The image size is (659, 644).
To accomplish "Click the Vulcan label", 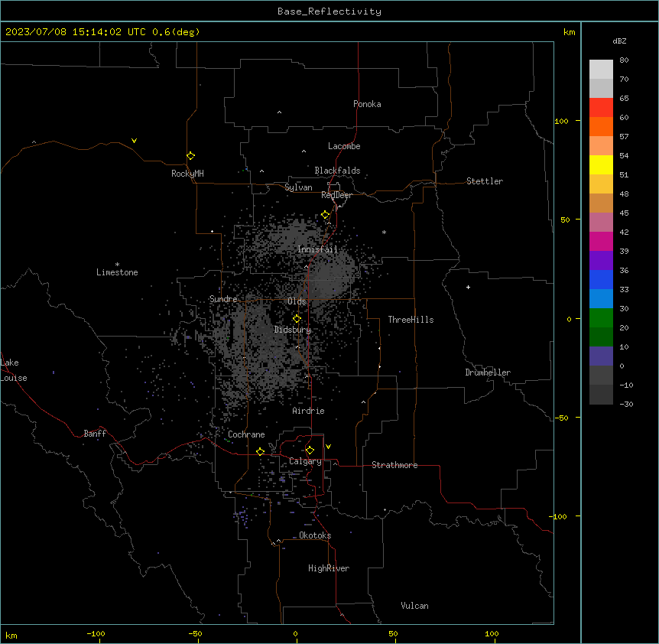I will coord(415,606).
